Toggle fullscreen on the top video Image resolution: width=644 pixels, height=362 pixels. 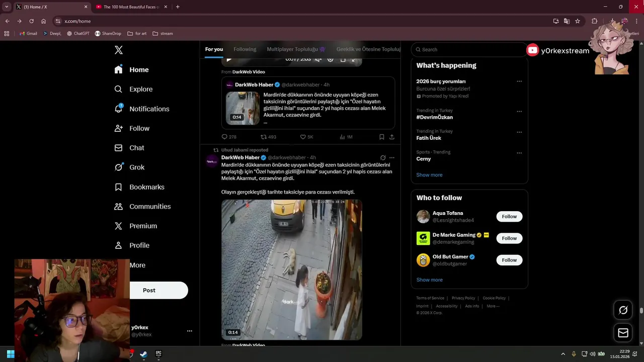coord(354,59)
